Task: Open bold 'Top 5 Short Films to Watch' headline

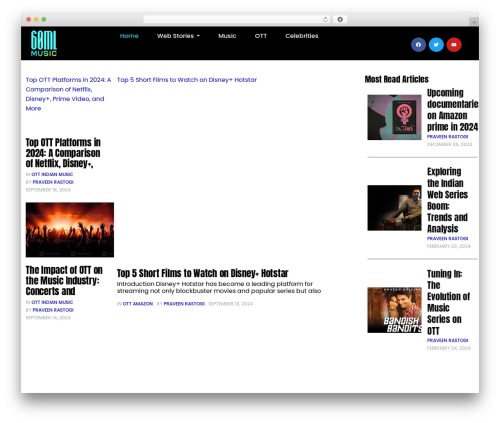Action: tap(202, 273)
